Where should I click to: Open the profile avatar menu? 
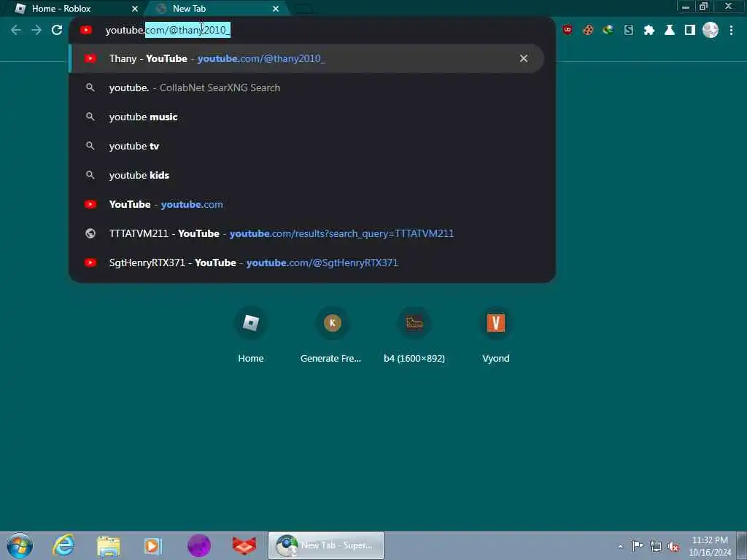[711, 30]
